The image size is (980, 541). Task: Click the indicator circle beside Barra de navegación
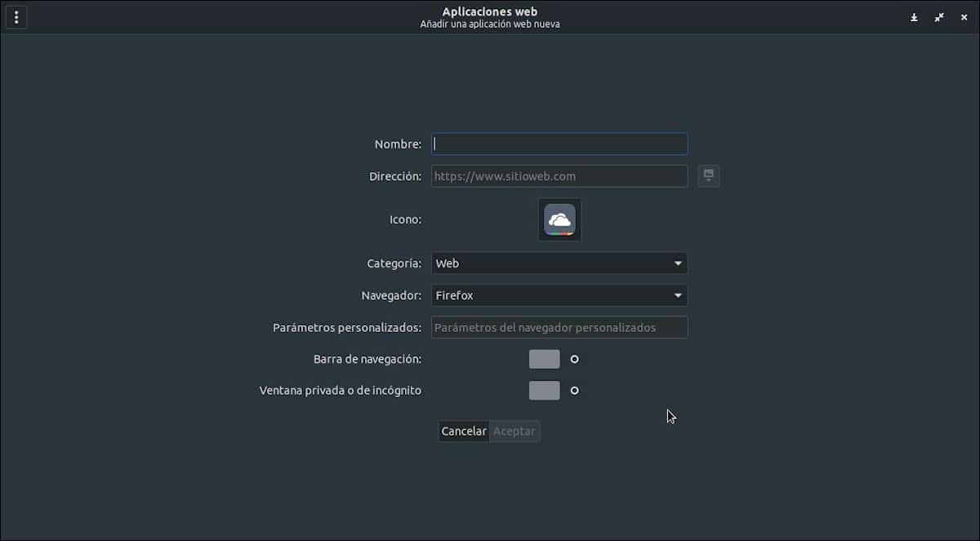point(574,359)
